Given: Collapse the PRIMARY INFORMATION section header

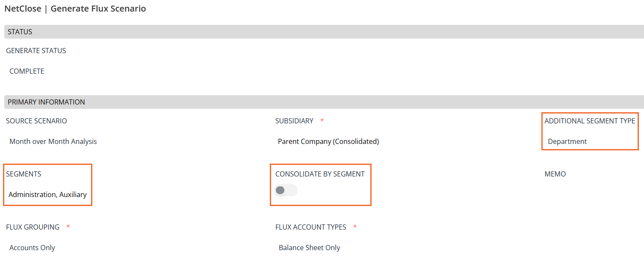Looking at the screenshot, I should pyautogui.click(x=46, y=102).
